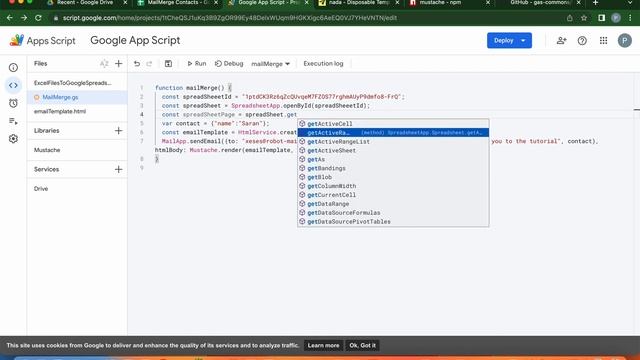
Task: Click the browser address bar URL
Action: [x=230, y=18]
